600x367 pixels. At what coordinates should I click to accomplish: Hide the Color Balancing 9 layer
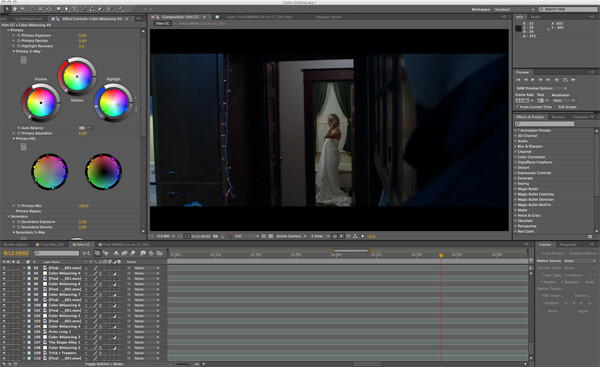click(4, 273)
